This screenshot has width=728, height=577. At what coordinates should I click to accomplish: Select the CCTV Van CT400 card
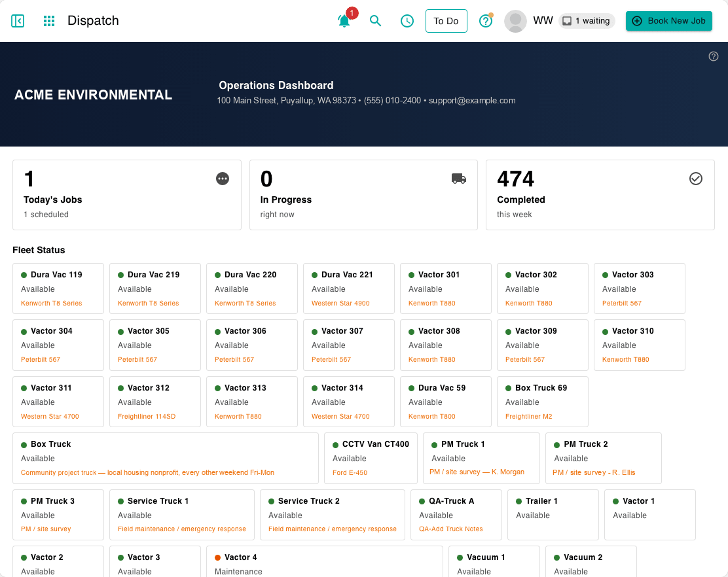pos(371,458)
